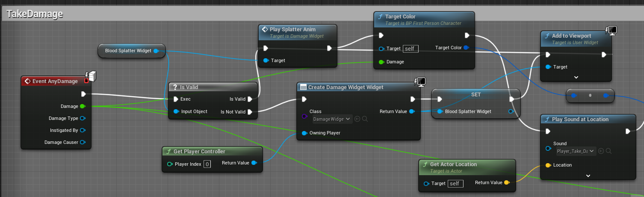Click the Sound input pin on Play Sound
Image resolution: width=644 pixels, height=197 pixels.
click(548, 149)
